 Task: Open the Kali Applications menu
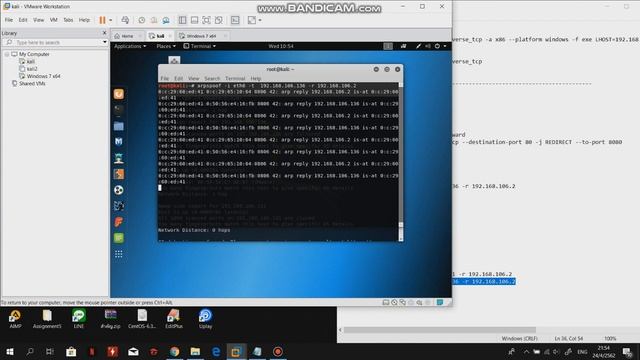(130, 46)
